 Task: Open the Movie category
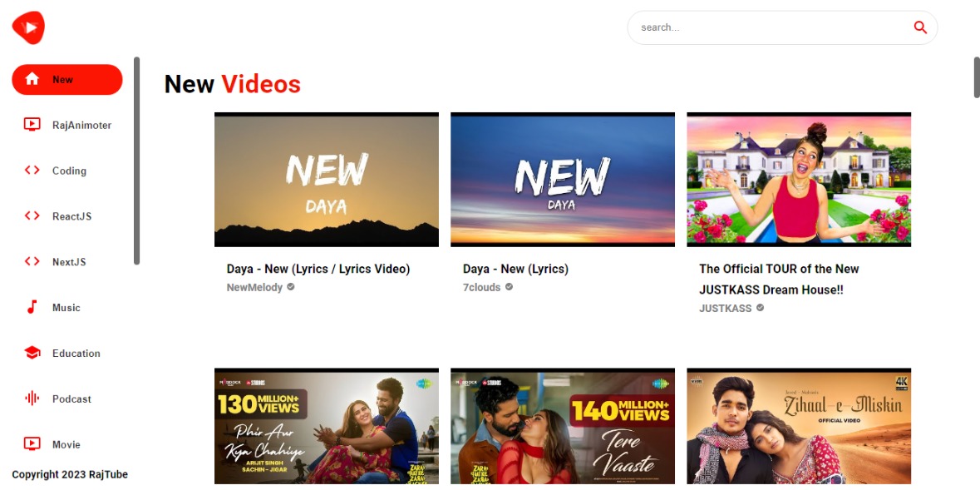coord(66,444)
